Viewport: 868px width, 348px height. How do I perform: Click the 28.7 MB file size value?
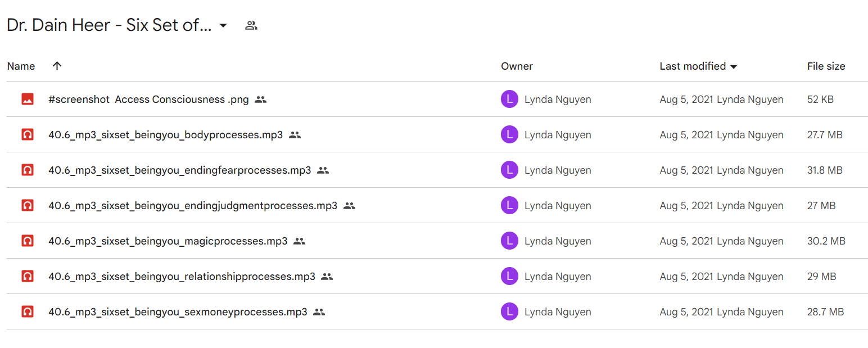coord(825,312)
